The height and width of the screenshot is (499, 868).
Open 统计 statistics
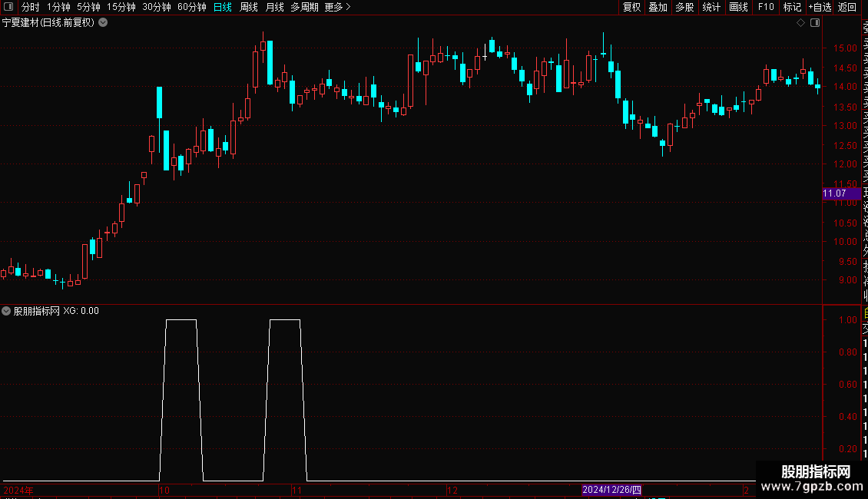711,7
